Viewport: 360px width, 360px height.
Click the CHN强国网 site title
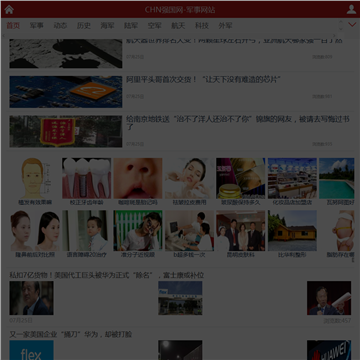pyautogui.click(x=180, y=10)
